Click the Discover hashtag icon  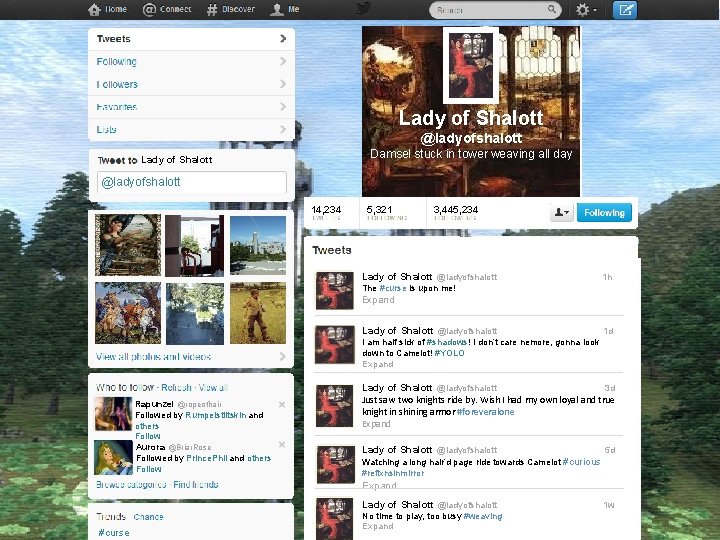(212, 10)
